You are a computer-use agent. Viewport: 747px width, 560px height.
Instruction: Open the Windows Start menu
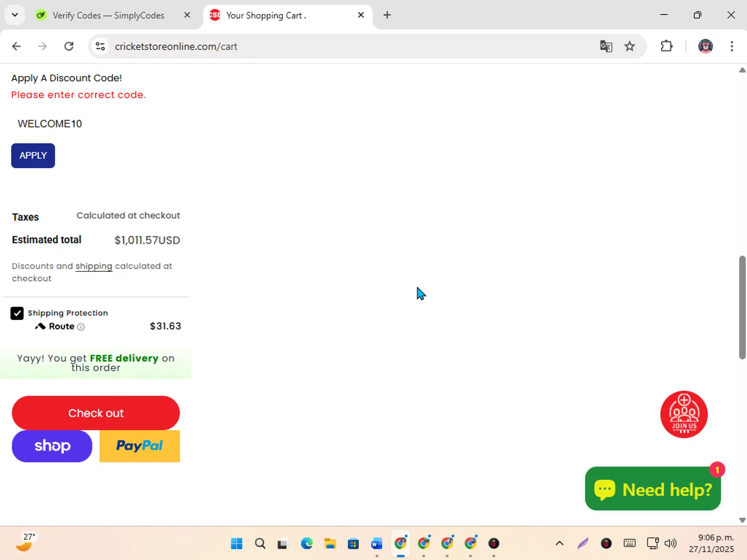coord(237,544)
